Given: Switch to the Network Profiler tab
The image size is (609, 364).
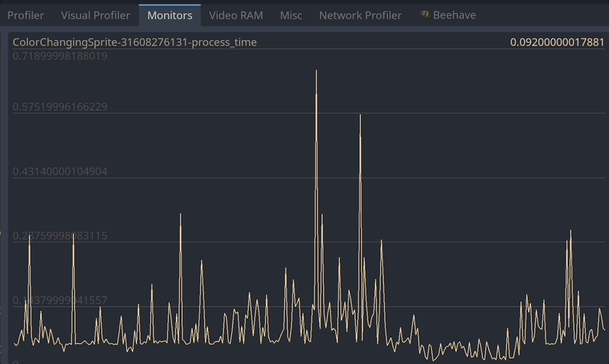Looking at the screenshot, I should [x=360, y=15].
